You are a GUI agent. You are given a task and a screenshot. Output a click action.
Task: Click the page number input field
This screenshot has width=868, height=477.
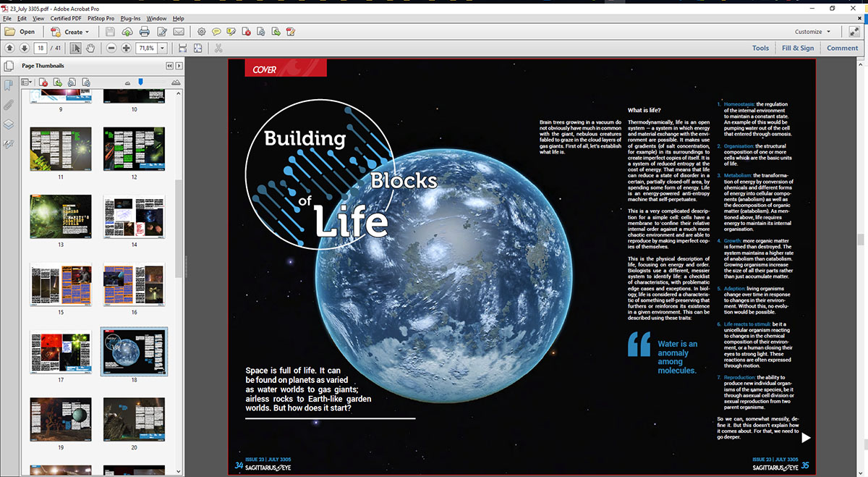pyautogui.click(x=41, y=48)
